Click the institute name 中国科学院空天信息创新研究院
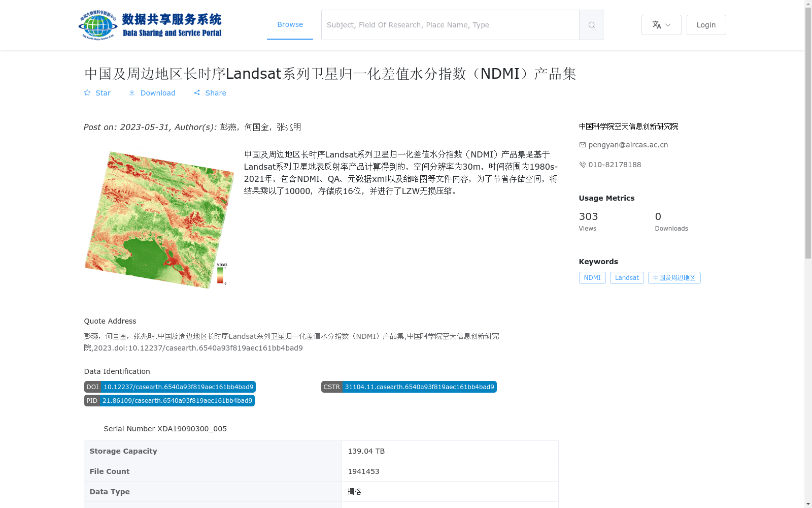 (628, 126)
